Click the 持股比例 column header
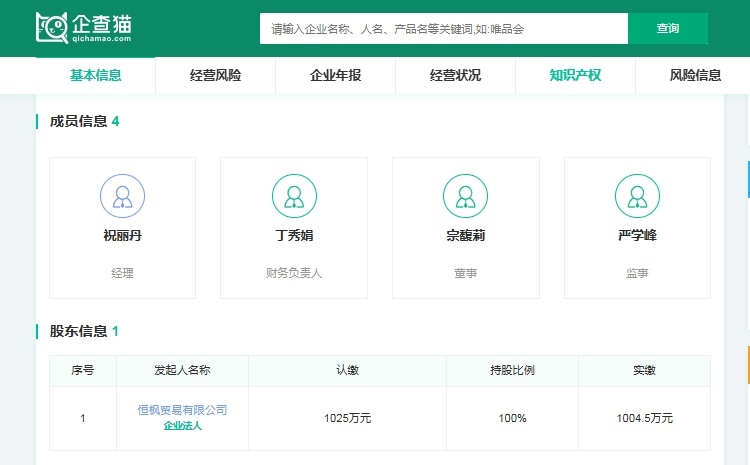This screenshot has height=465, width=750. (x=512, y=370)
